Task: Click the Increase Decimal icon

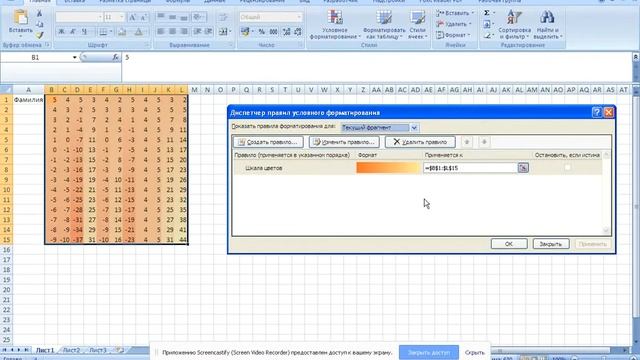Action: tap(286, 31)
